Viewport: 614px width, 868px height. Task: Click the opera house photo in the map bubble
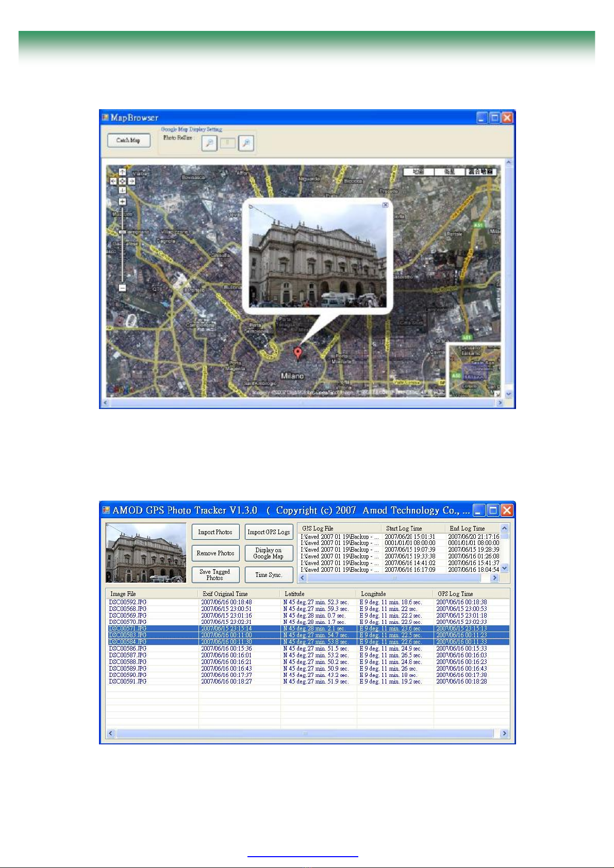318,256
